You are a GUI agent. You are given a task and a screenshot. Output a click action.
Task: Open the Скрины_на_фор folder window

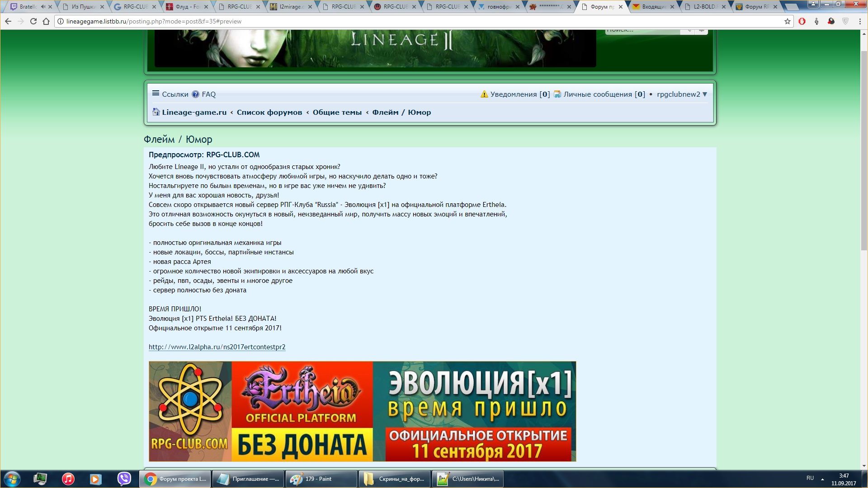click(395, 479)
